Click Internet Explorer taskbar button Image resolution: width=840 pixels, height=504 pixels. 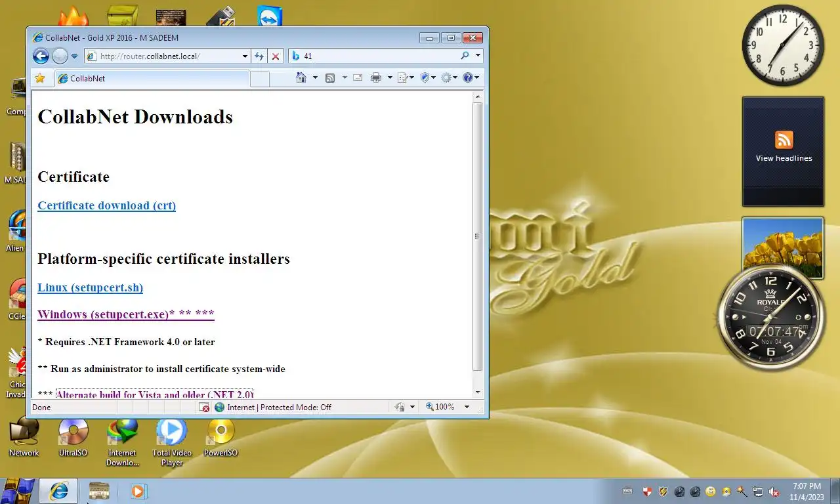coord(58,491)
